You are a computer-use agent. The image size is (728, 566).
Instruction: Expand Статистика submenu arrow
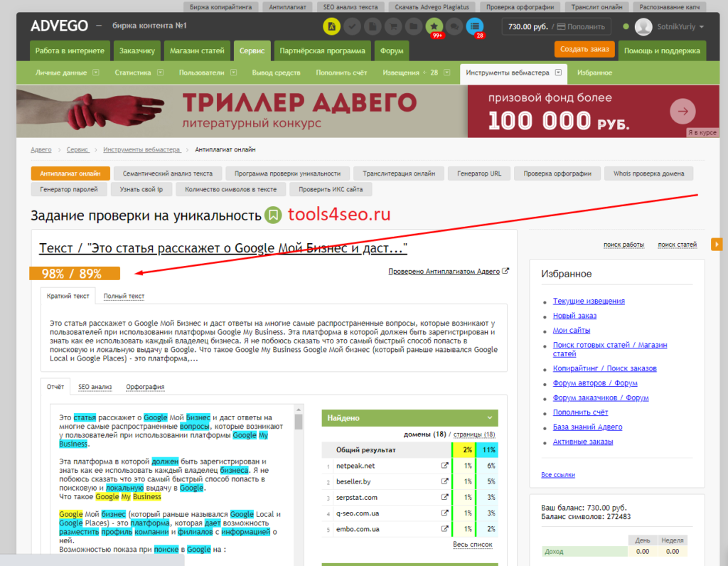pos(160,73)
